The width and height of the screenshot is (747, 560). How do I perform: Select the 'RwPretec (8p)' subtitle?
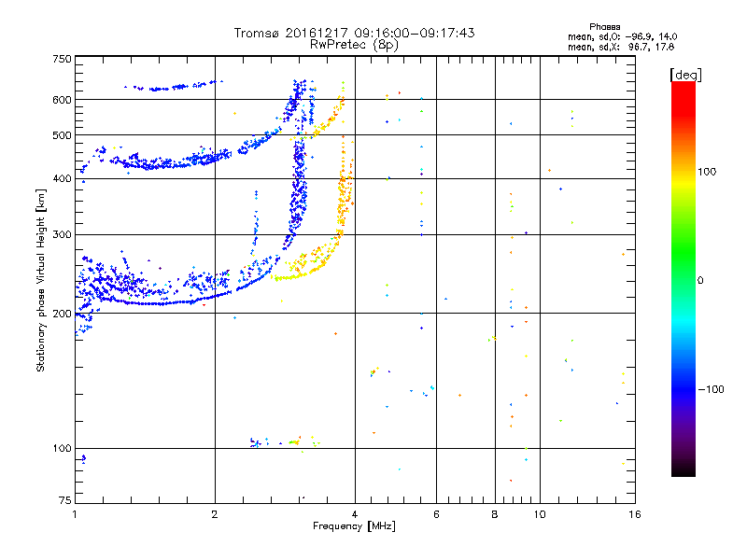click(x=354, y=44)
